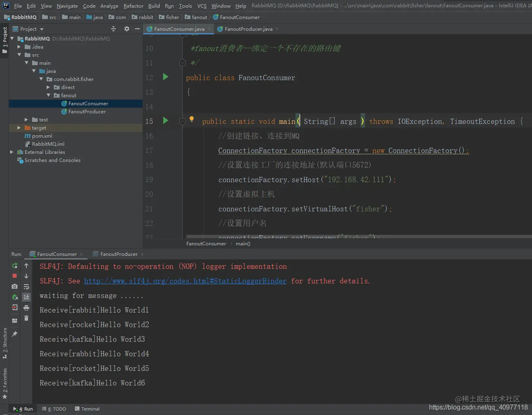
Task: Print the console output
Action: coord(26,308)
